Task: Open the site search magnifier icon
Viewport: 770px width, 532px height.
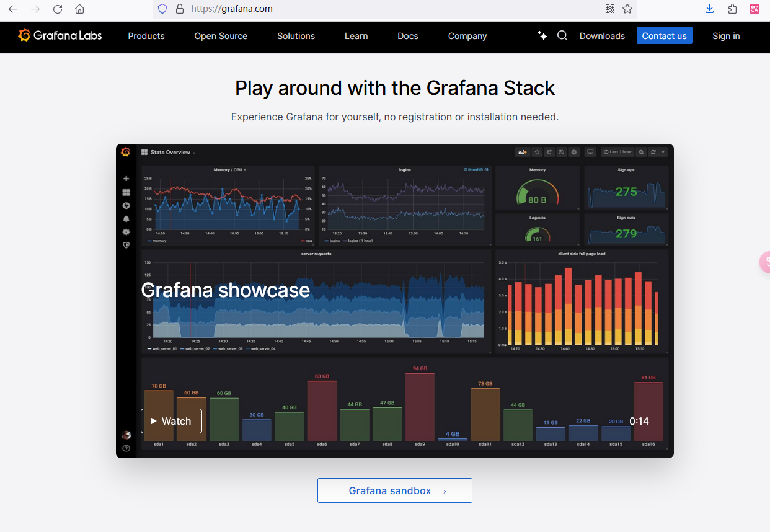Action: [x=562, y=35]
